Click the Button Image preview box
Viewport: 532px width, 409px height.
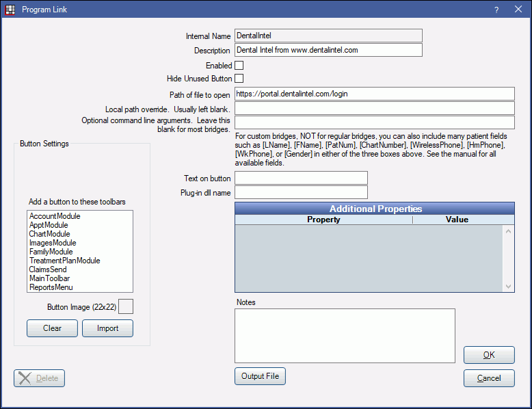coord(126,306)
